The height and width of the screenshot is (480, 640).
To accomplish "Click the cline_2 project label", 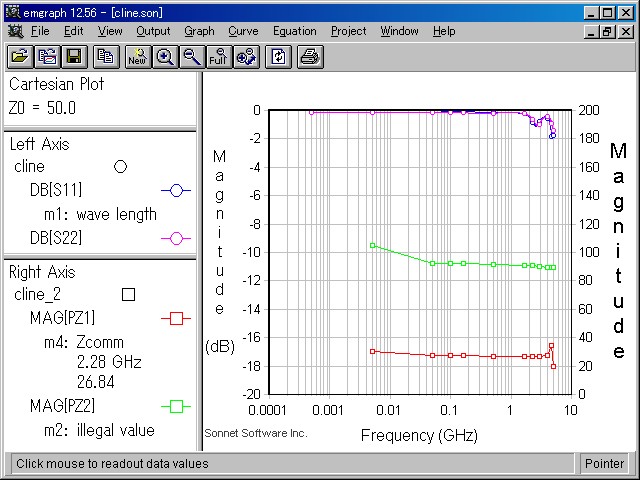I will pos(37,295).
